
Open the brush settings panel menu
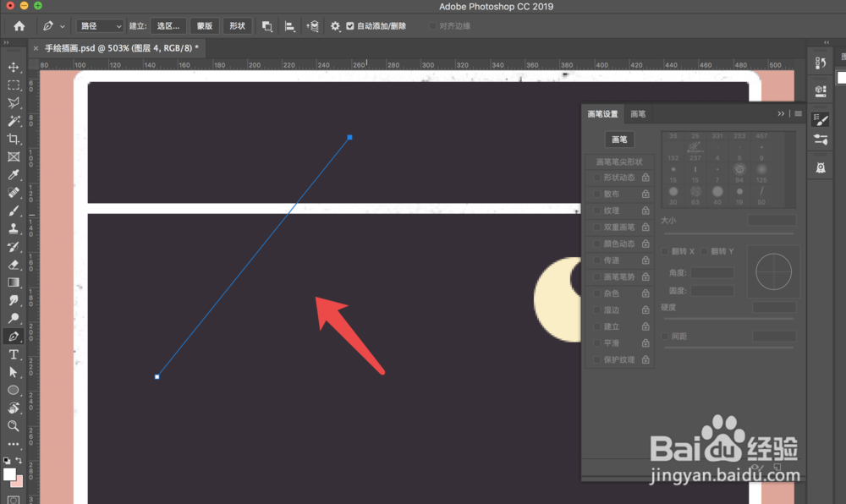tap(798, 113)
